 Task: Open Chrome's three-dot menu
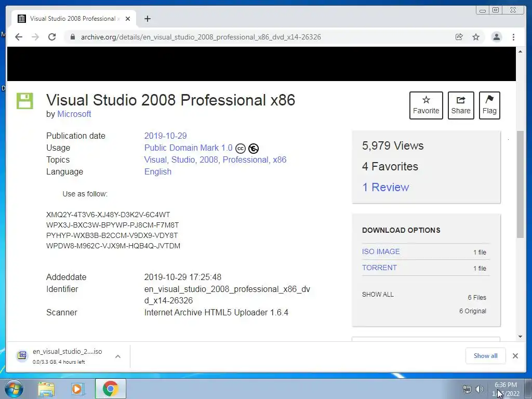(x=513, y=37)
